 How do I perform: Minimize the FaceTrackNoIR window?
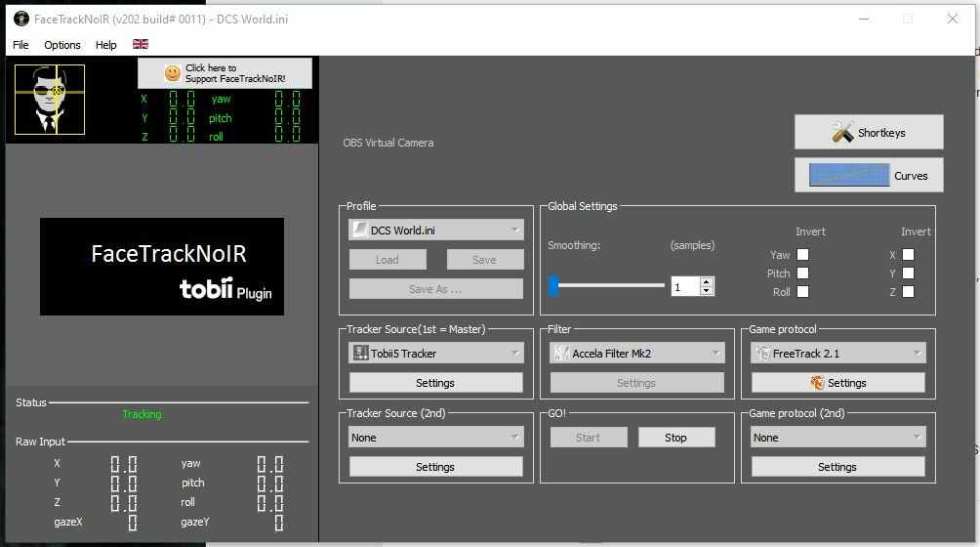pos(864,19)
